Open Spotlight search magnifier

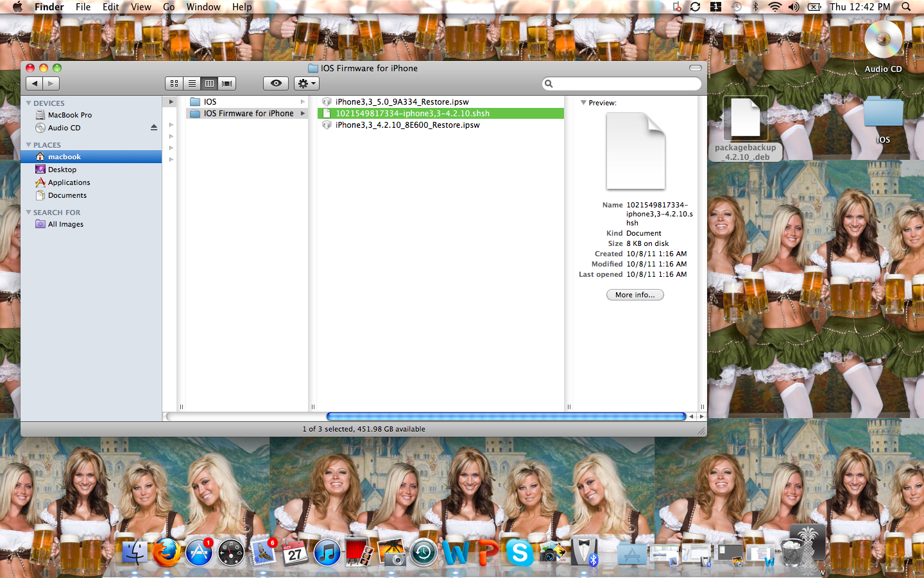click(906, 7)
